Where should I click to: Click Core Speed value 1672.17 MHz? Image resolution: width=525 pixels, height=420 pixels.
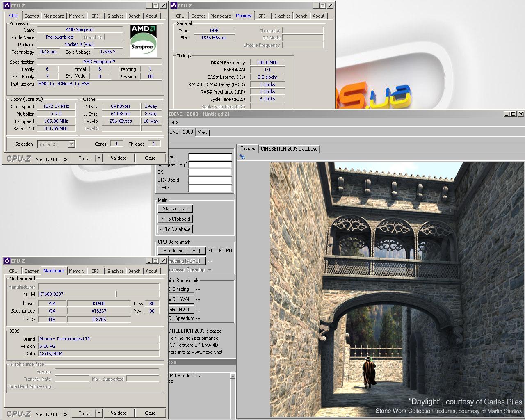pos(56,106)
